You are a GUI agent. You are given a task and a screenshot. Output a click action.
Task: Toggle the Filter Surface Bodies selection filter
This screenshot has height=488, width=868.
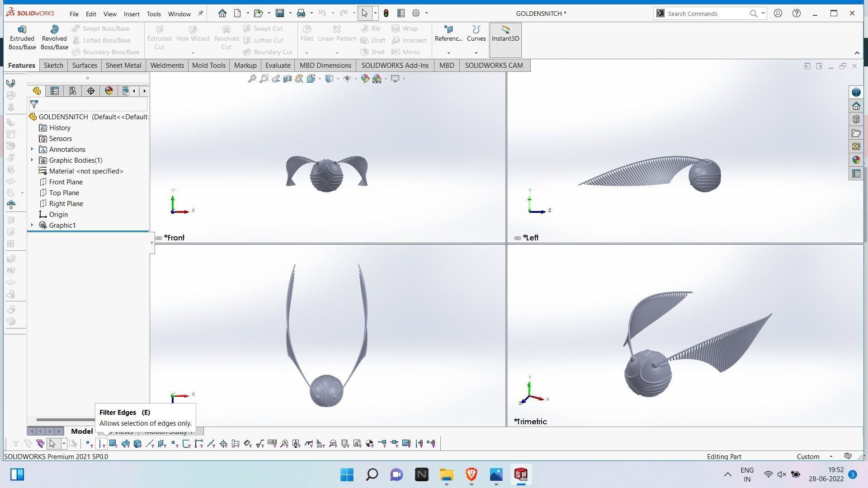click(126, 444)
